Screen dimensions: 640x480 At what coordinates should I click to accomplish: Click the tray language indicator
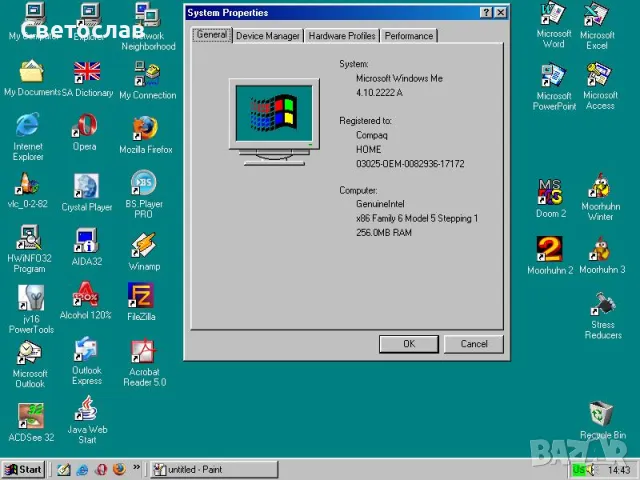click(x=578, y=469)
